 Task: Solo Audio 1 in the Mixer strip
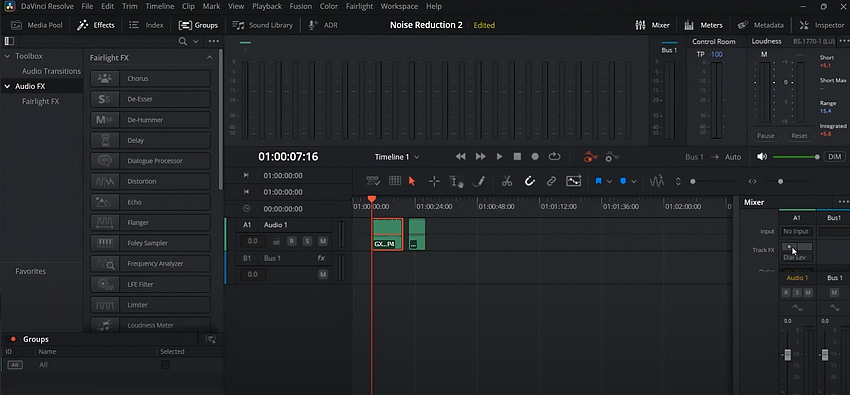tap(797, 293)
